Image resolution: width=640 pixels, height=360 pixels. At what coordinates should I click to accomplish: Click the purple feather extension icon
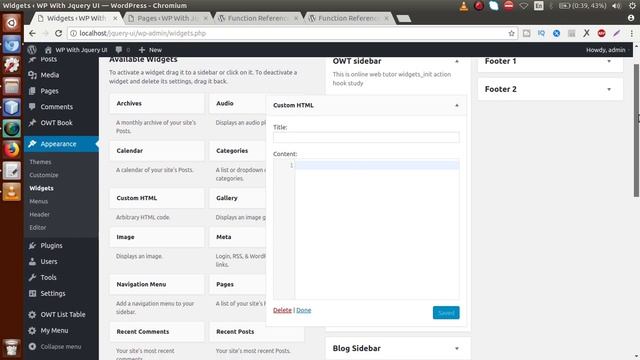(x=616, y=33)
